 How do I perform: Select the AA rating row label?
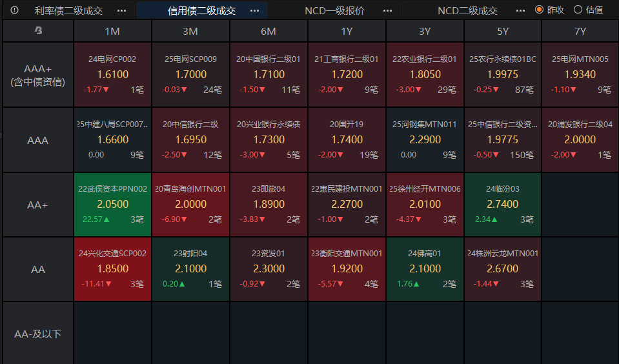(x=38, y=270)
